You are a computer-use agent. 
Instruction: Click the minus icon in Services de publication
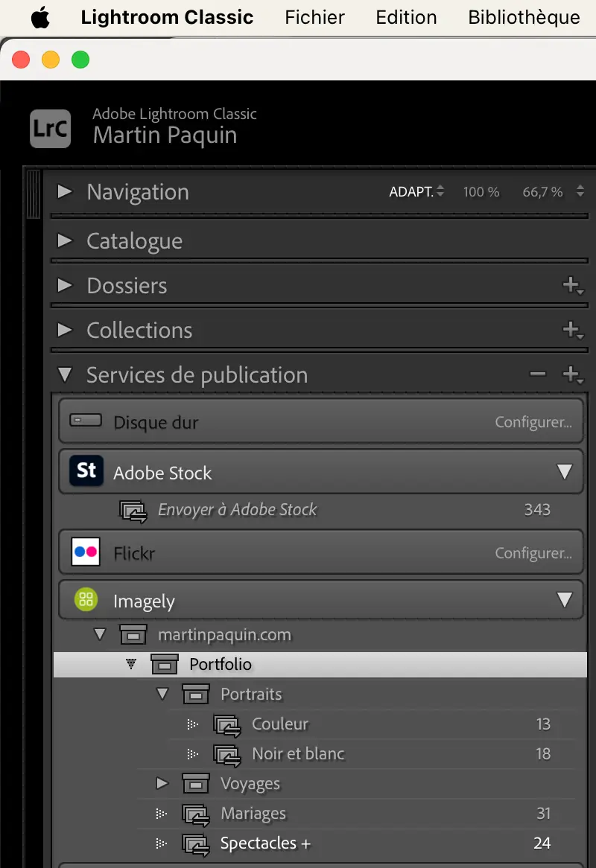tap(538, 374)
